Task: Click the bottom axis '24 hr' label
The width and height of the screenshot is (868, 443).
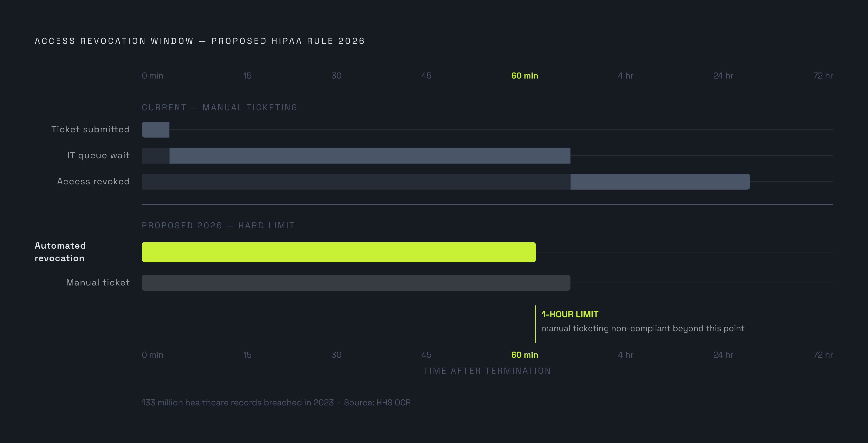Action: (x=723, y=355)
